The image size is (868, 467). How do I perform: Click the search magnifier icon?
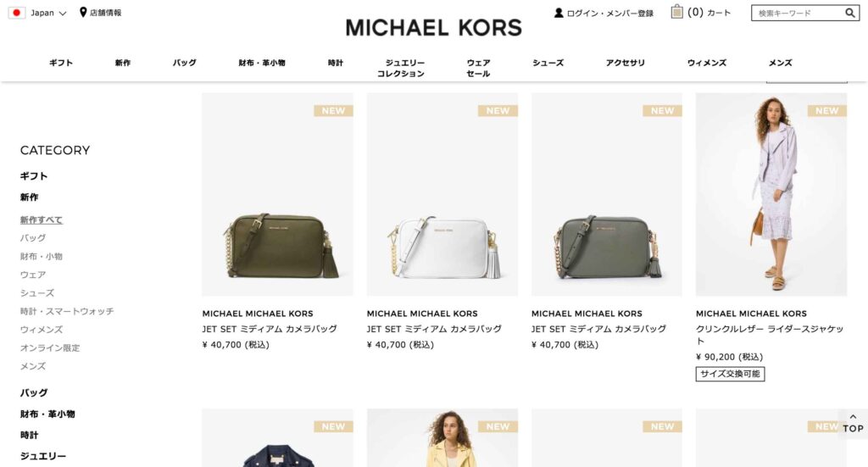pyautogui.click(x=849, y=13)
